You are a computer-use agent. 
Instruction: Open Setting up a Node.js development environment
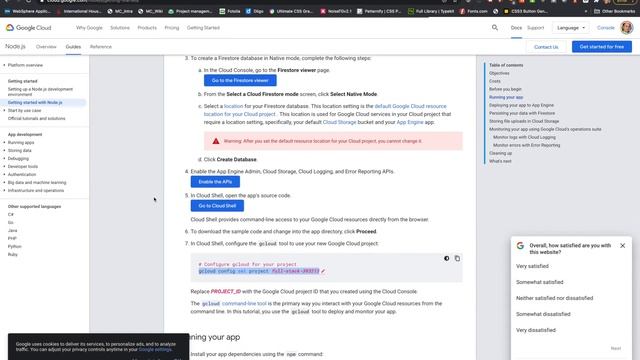point(40,91)
